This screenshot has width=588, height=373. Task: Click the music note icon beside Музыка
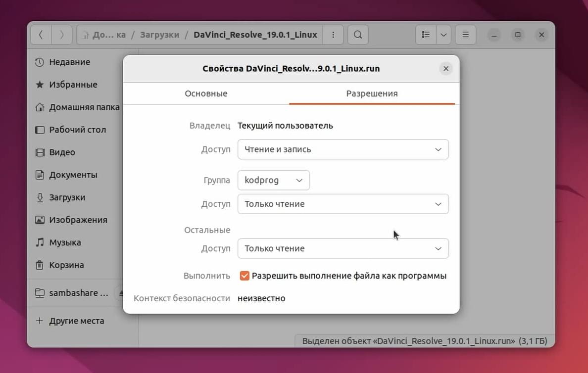[x=40, y=242]
